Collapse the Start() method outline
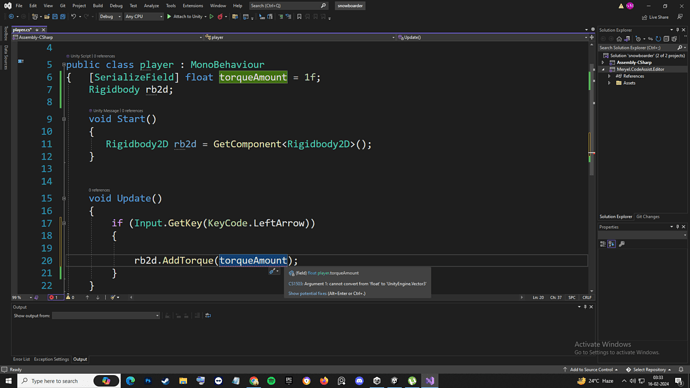690x388 pixels. [x=64, y=119]
